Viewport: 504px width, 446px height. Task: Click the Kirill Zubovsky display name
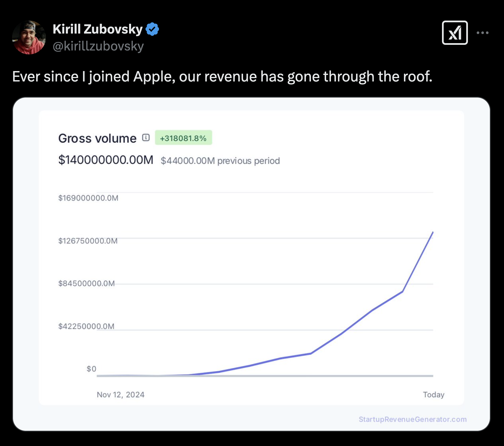(x=98, y=29)
